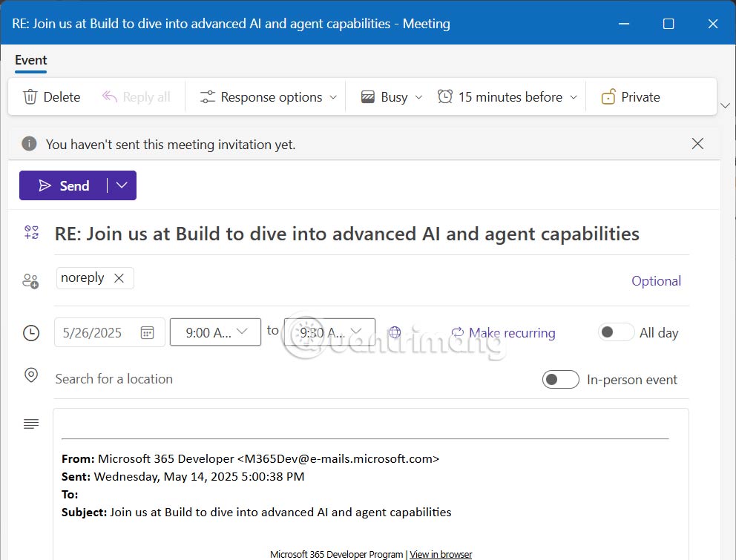Enable the All day toggle
This screenshot has width=736, height=560.
click(616, 332)
